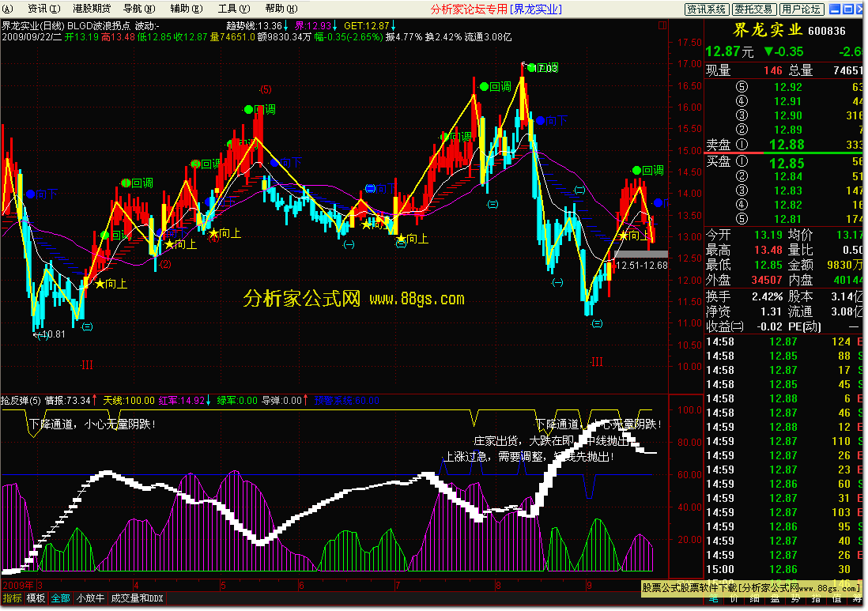
Task: Click the 界龙实业 stock name in quote panel
Action: point(768,30)
